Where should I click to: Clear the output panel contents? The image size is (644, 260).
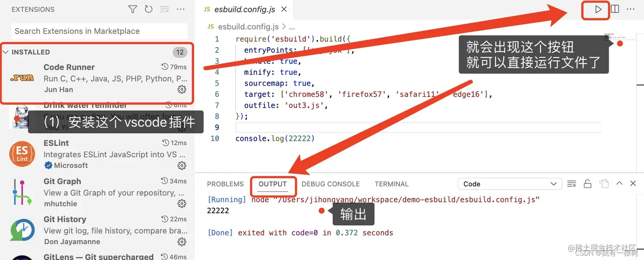(572, 184)
